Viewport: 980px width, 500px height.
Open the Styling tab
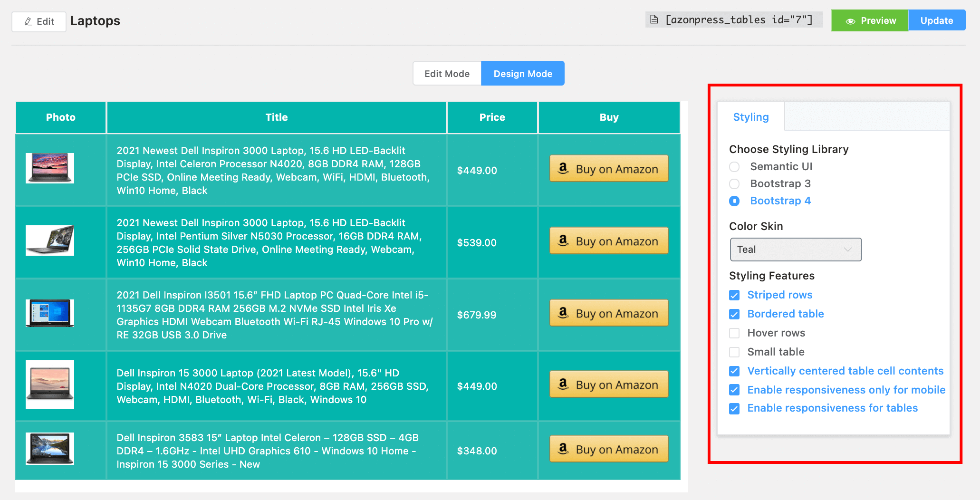[751, 117]
